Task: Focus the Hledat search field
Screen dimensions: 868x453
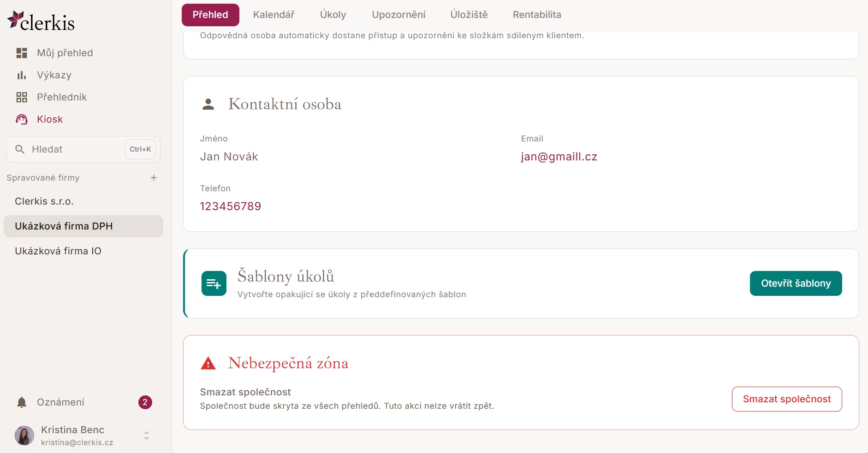Action: (x=83, y=149)
